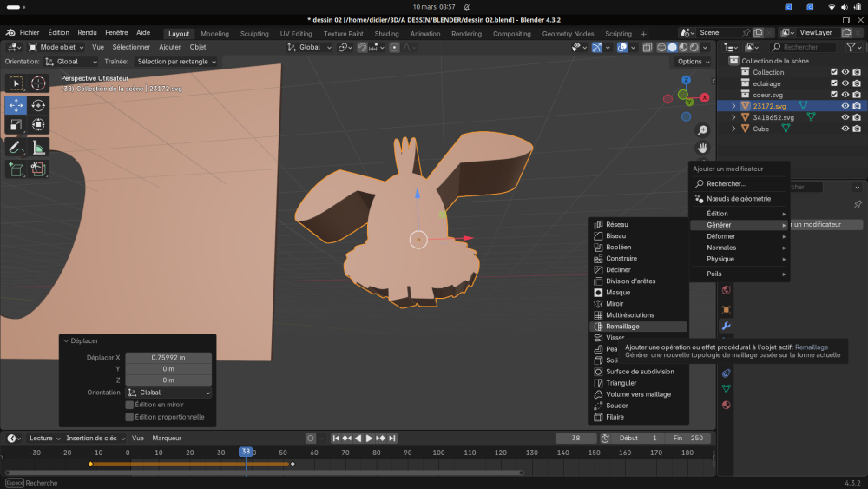This screenshot has height=489, width=868.
Task: Click the pan hand viewport icon
Action: [702, 148]
